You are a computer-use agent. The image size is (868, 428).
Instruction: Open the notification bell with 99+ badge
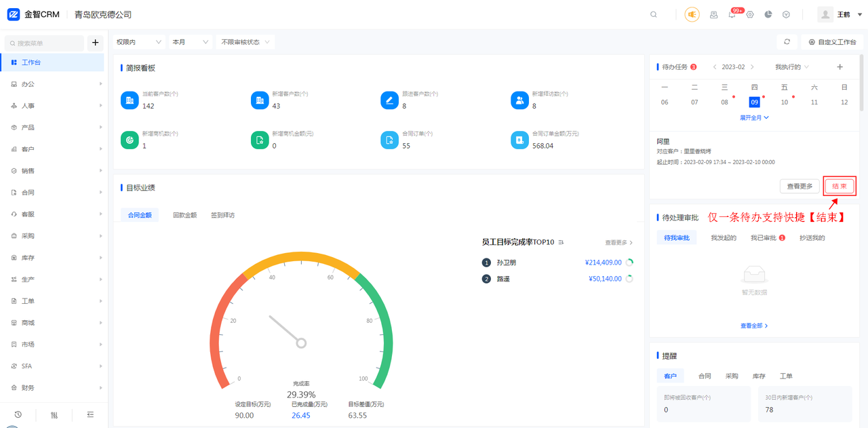(732, 14)
